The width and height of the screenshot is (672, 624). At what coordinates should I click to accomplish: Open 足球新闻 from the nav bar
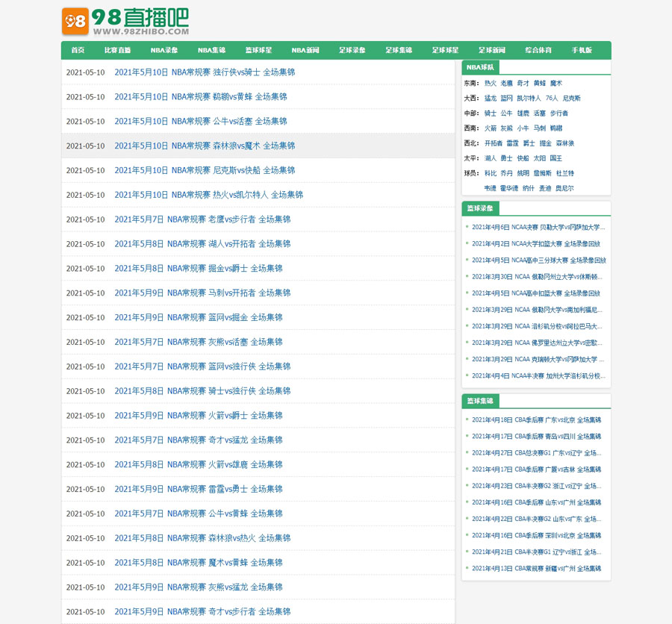[492, 51]
